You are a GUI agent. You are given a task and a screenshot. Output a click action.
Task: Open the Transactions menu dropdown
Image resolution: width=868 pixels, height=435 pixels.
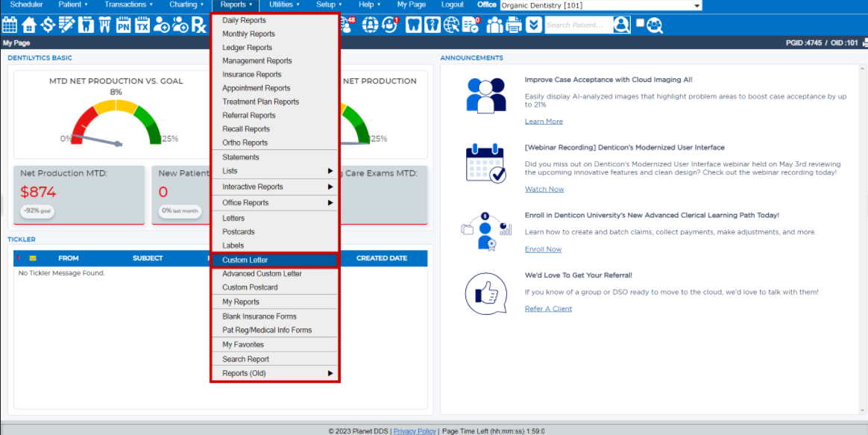[129, 4]
